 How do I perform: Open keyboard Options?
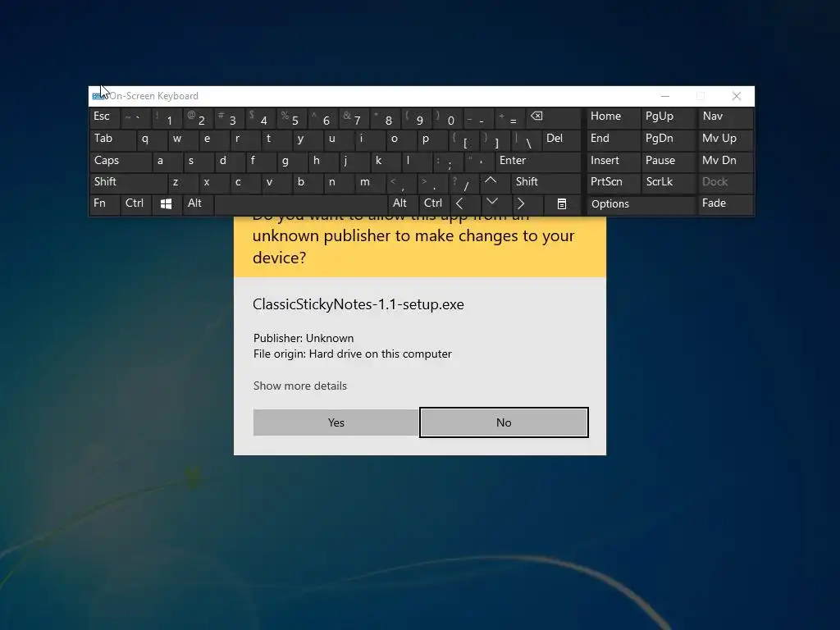[641, 204]
